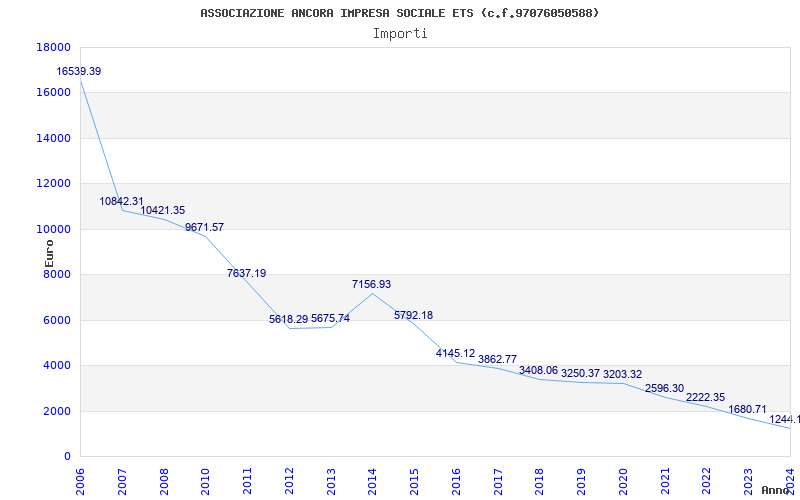The width and height of the screenshot is (800, 500).
Task: Click the Importi subtitle
Action: (400, 34)
